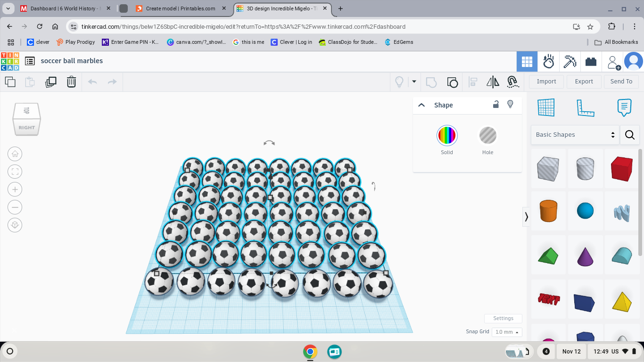644x362 pixels.
Task: Switch to Dashboard World History tab
Action: [65, 8]
